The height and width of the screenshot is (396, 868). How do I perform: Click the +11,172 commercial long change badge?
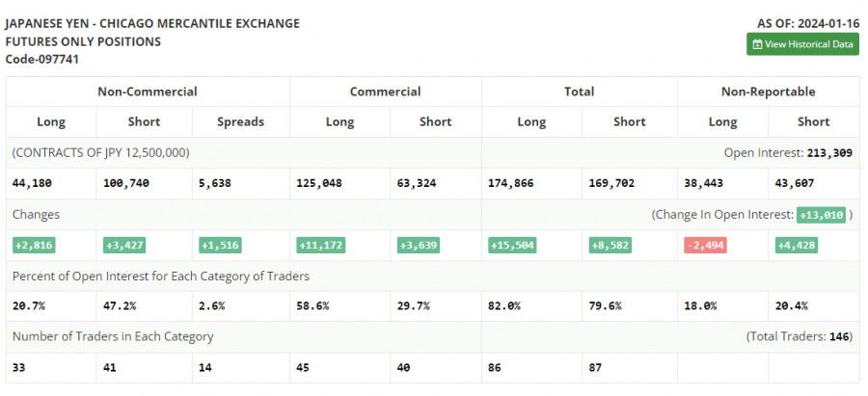pyautogui.click(x=320, y=245)
